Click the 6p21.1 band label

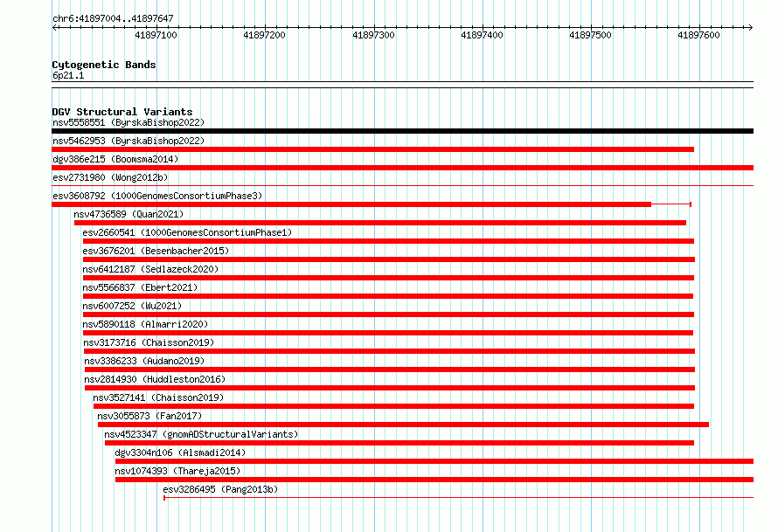coord(68,75)
